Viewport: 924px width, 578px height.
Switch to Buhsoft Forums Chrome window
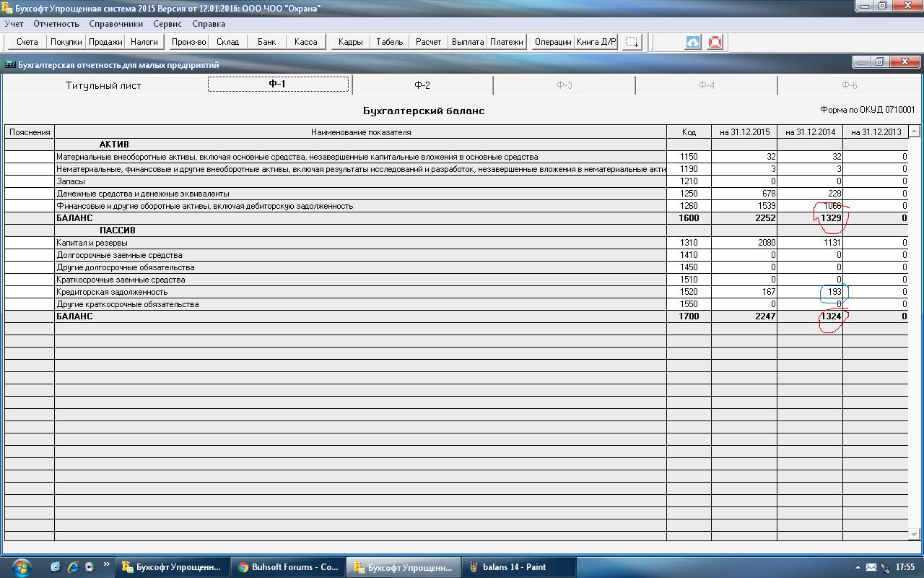point(288,567)
